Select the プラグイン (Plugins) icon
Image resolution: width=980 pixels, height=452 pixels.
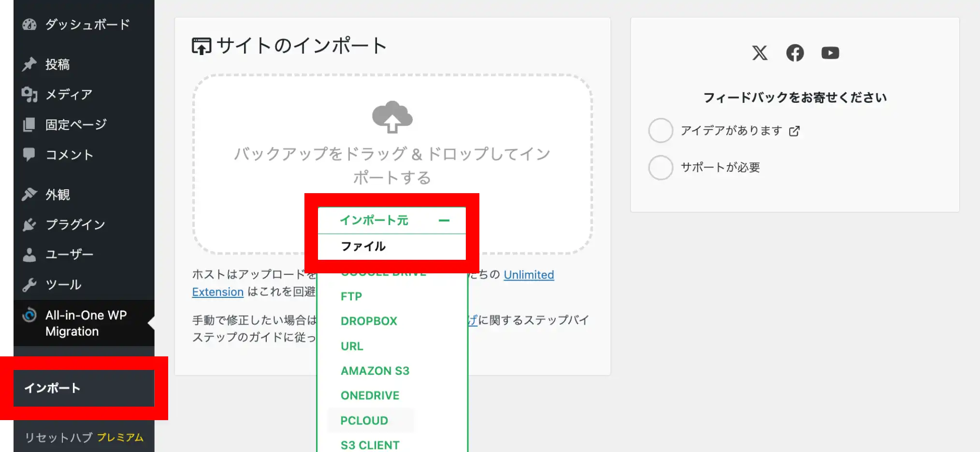(29, 224)
